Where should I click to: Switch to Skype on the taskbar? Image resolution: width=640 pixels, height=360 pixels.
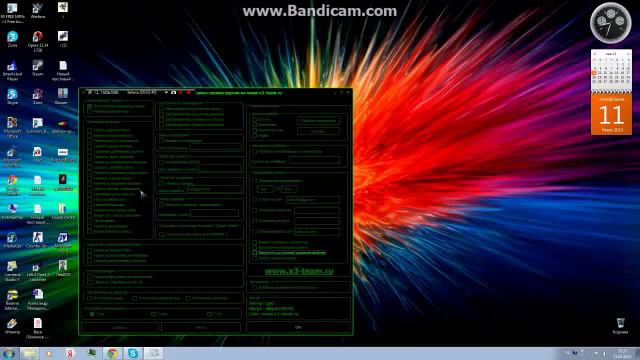point(133,353)
